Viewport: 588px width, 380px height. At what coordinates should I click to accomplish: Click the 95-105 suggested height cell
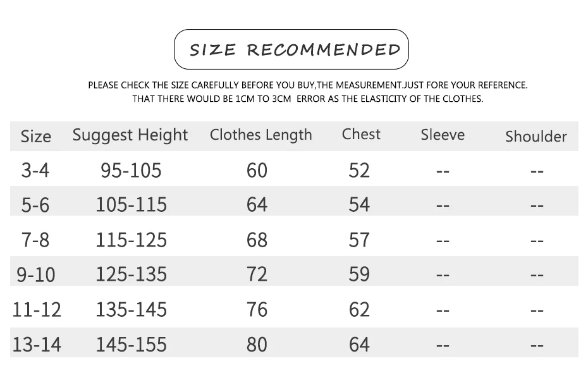tap(131, 170)
